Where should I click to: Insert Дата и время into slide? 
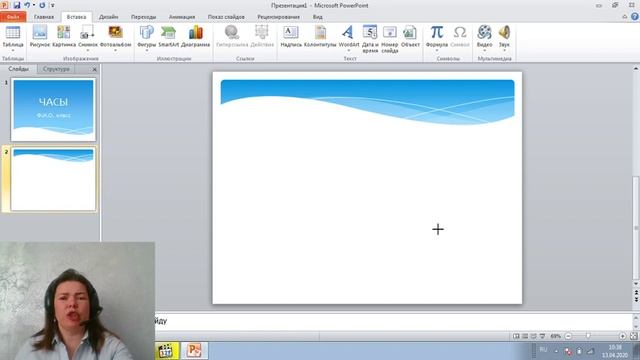pyautogui.click(x=370, y=39)
